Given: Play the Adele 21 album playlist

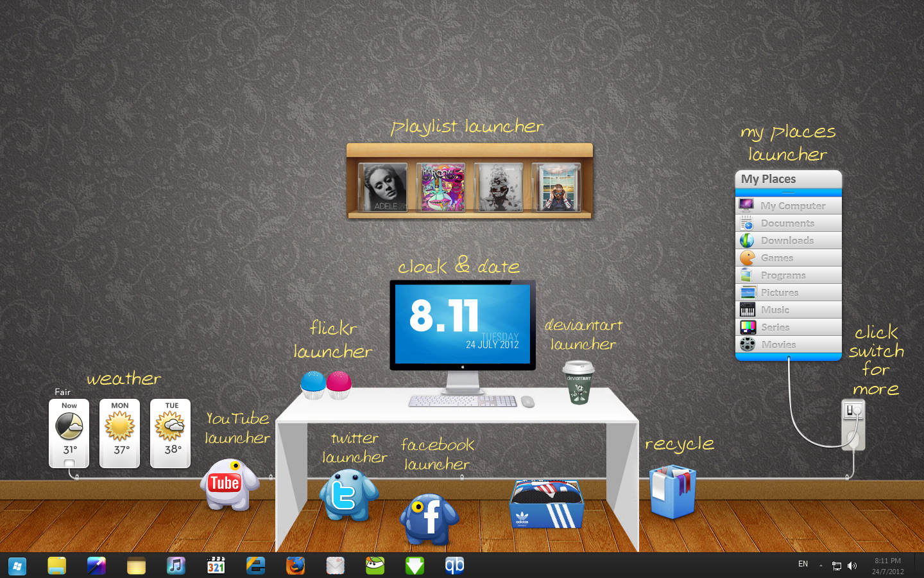Looking at the screenshot, I should (x=383, y=187).
